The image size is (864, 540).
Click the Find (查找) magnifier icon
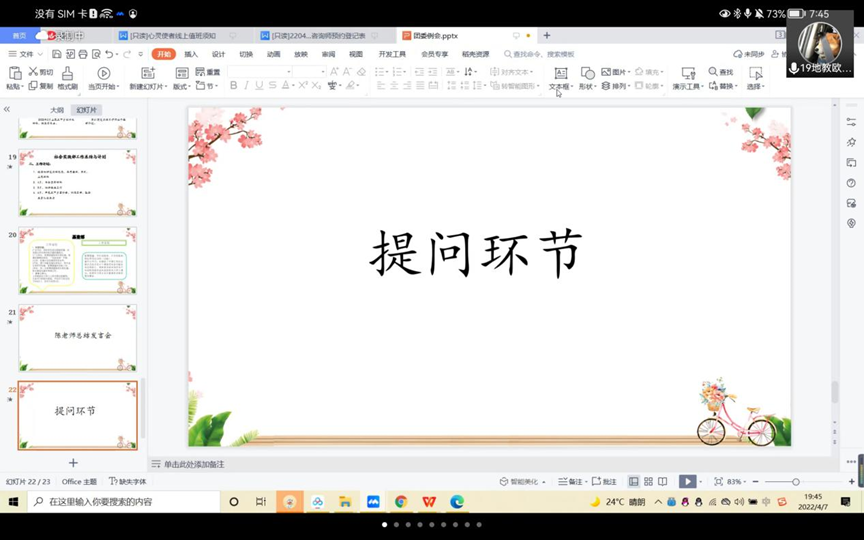tap(713, 72)
